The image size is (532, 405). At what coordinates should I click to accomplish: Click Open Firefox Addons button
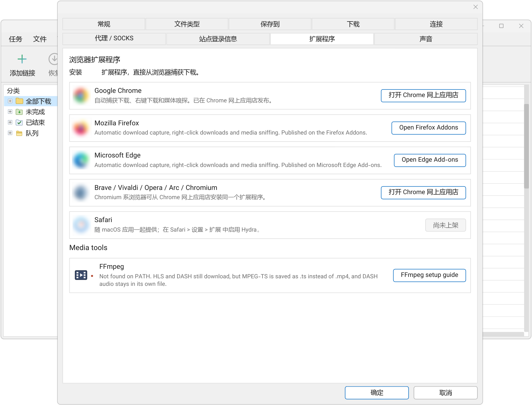(428, 128)
